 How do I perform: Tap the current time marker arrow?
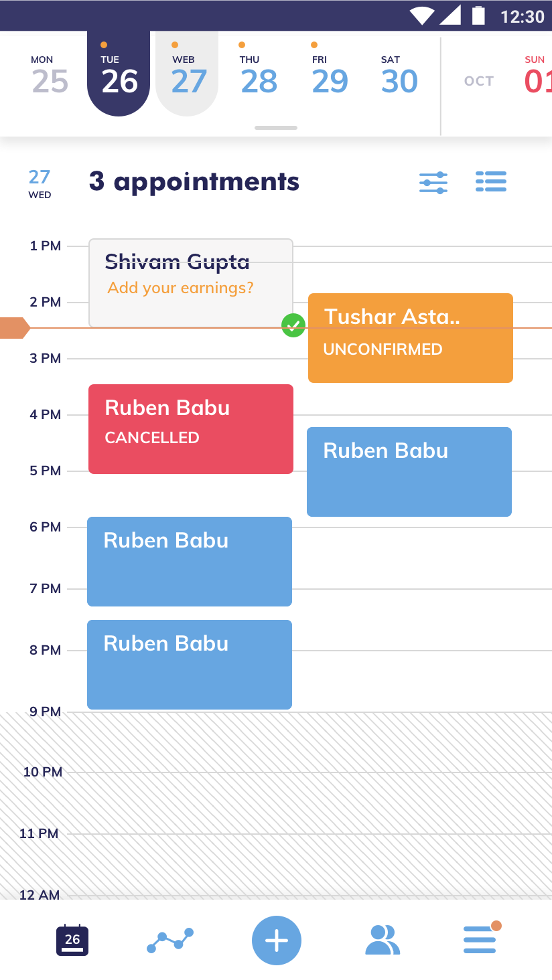pos(15,328)
